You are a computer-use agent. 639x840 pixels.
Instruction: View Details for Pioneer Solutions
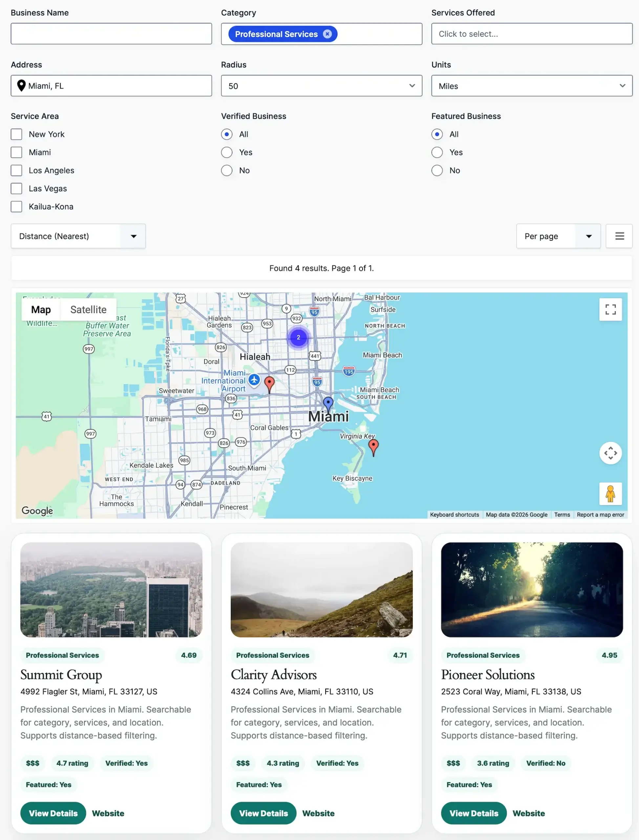coord(474,813)
